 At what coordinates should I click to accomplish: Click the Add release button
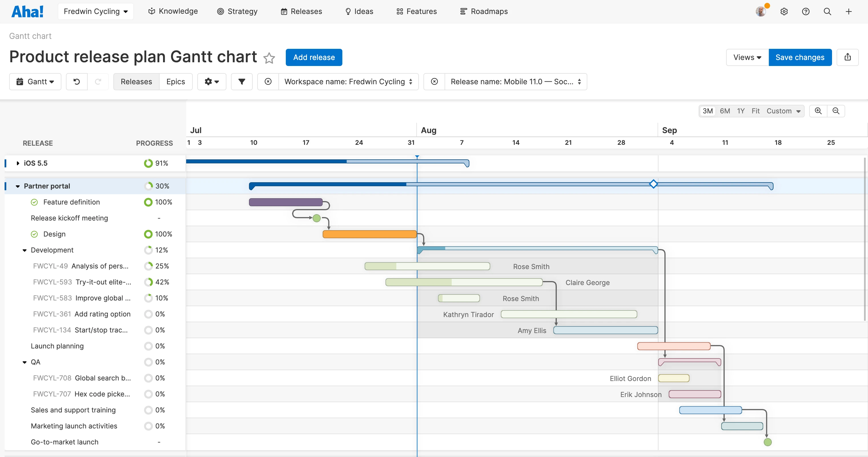tap(314, 57)
